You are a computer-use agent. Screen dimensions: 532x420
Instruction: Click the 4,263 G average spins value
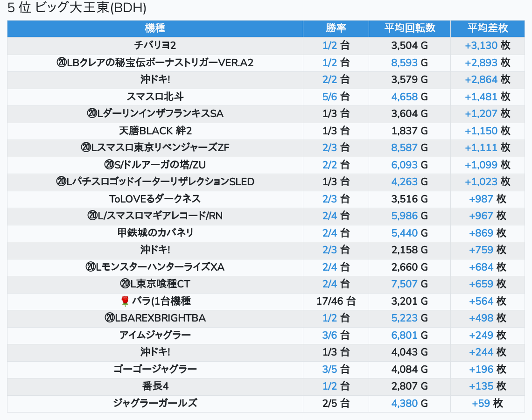[410, 182]
